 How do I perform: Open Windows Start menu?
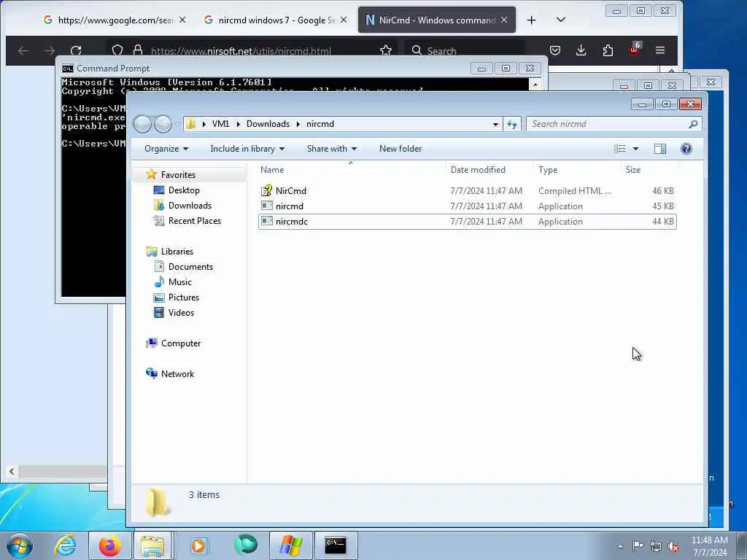[x=20, y=545]
